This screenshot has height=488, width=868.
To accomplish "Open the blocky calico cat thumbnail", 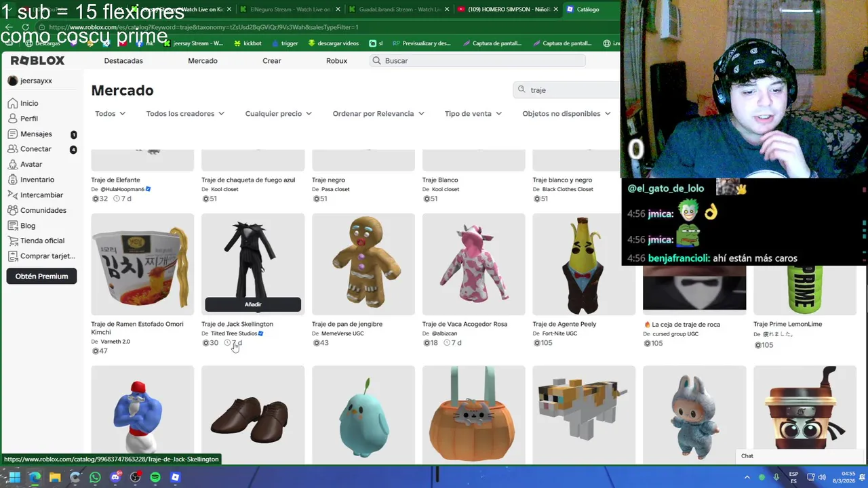I will coord(584,415).
